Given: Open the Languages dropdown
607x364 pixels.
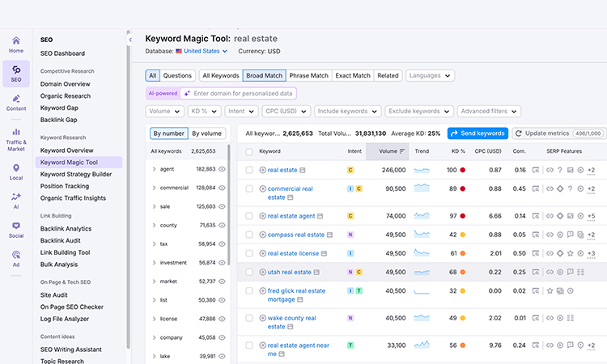Looking at the screenshot, I should (430, 75).
